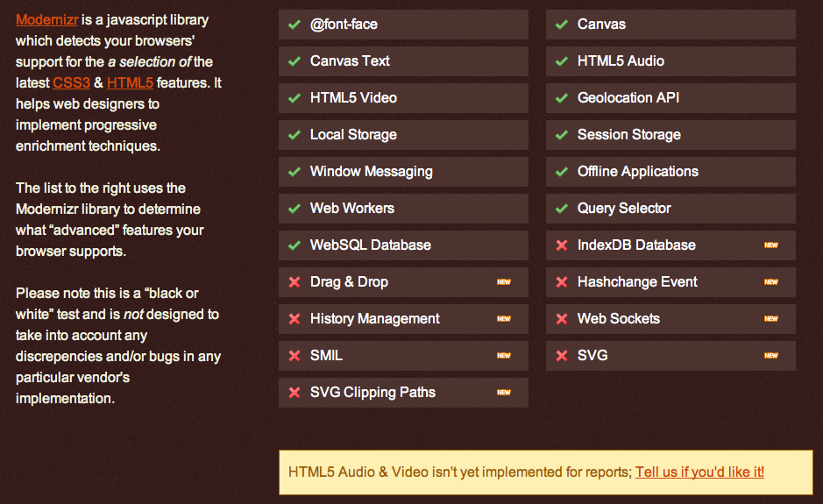Screen dimensions: 823x504
Task: Click the NEW badge in the SVG row
Action: [x=771, y=355]
